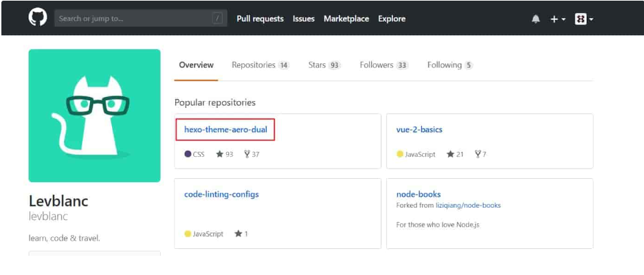Image resolution: width=644 pixels, height=275 pixels.
Task: Click the fork count 7 of vue-2-basics
Action: click(480, 154)
